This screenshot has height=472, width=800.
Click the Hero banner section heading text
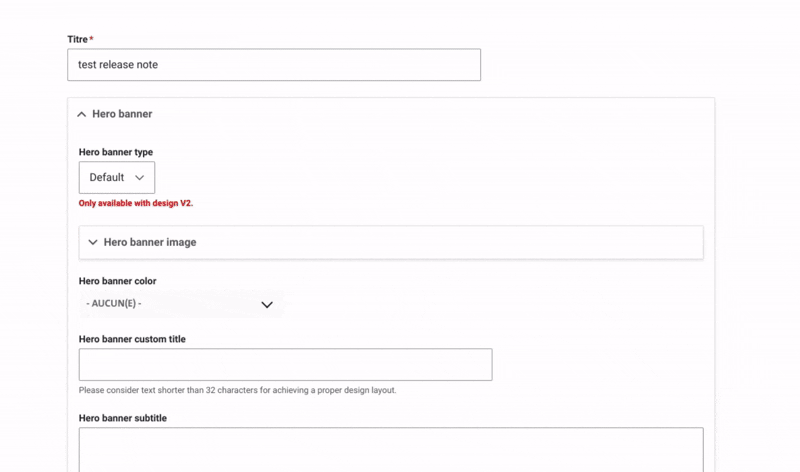pos(122,114)
